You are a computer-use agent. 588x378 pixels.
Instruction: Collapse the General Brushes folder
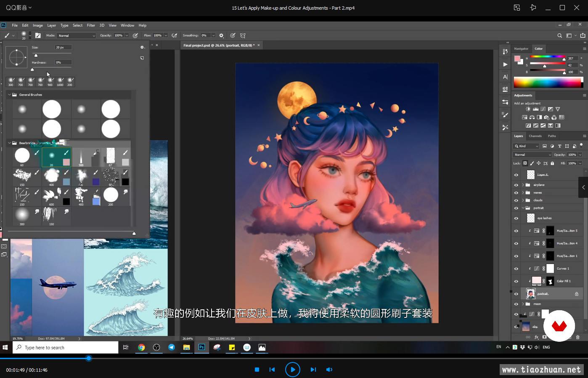coord(9,95)
